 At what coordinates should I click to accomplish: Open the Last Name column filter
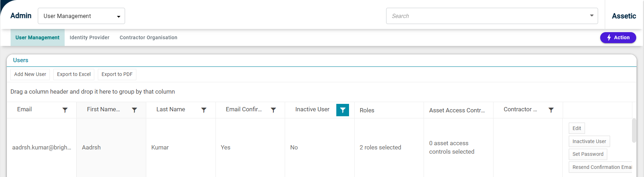(x=204, y=110)
